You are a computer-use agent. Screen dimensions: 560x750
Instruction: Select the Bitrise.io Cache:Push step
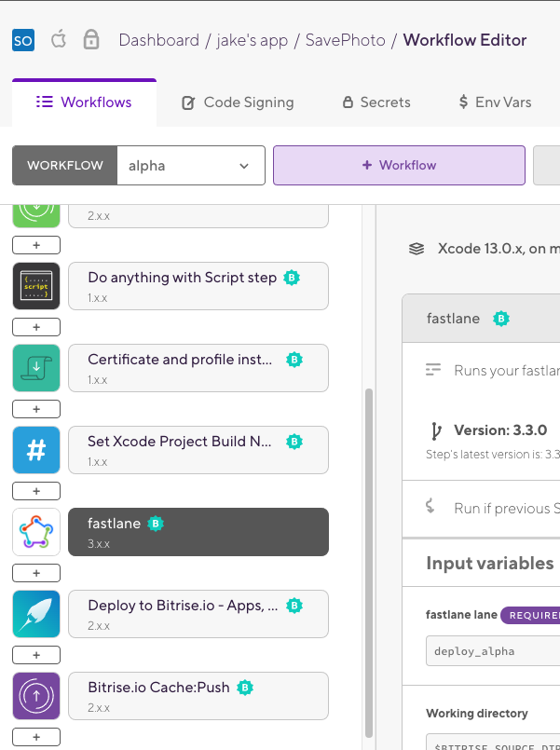pos(198,696)
